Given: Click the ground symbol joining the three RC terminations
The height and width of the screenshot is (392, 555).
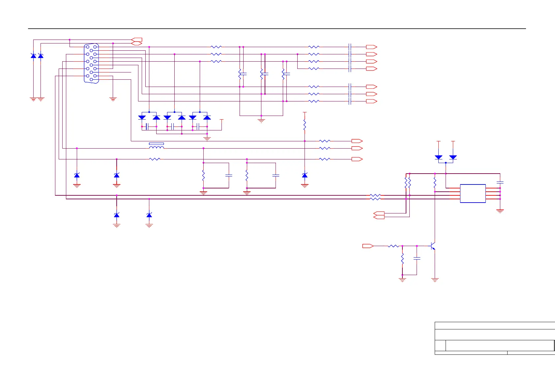Looking at the screenshot, I should coord(261,121).
